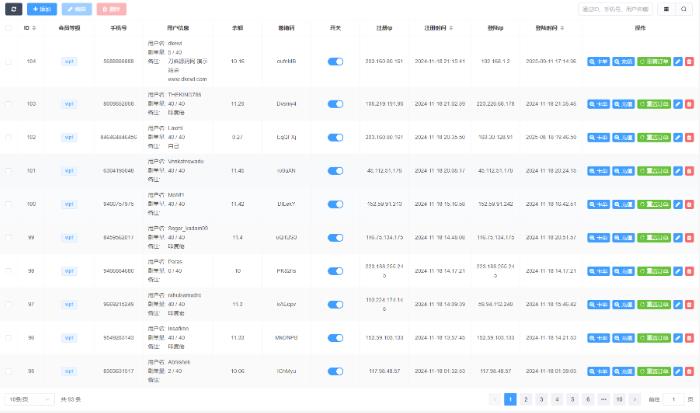
Task: Jump to page 10 in pagination
Action: [620, 399]
